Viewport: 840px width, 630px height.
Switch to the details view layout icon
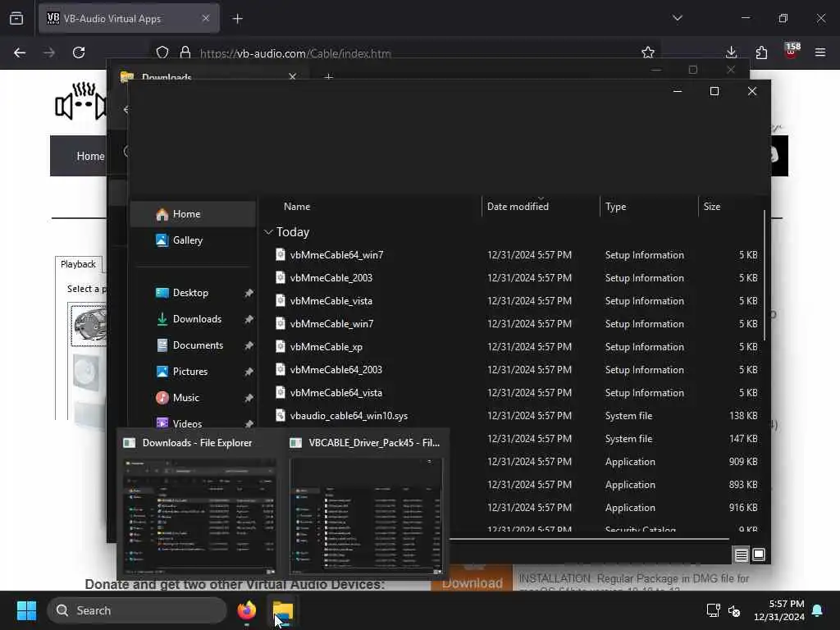point(741,555)
